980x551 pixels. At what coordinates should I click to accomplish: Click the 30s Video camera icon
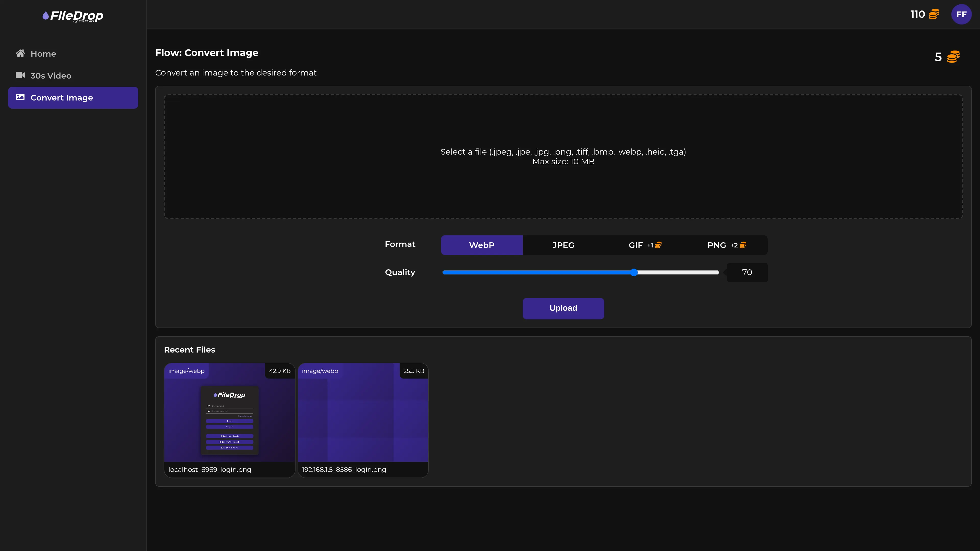pyautogui.click(x=20, y=75)
